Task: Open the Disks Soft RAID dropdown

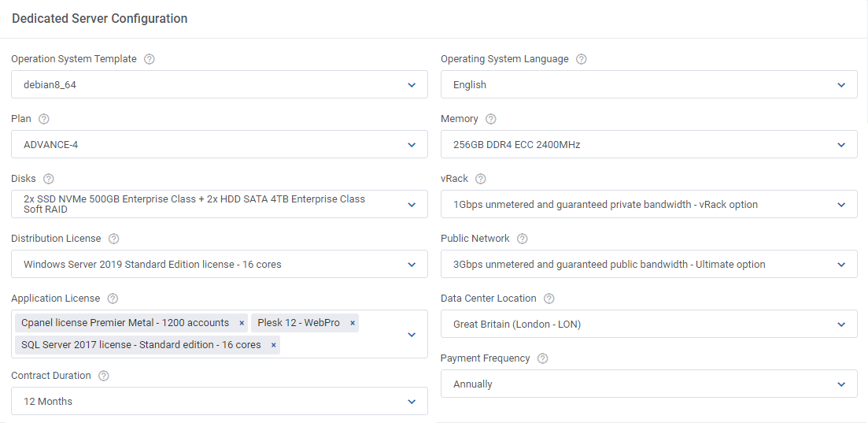Action: pyautogui.click(x=220, y=205)
